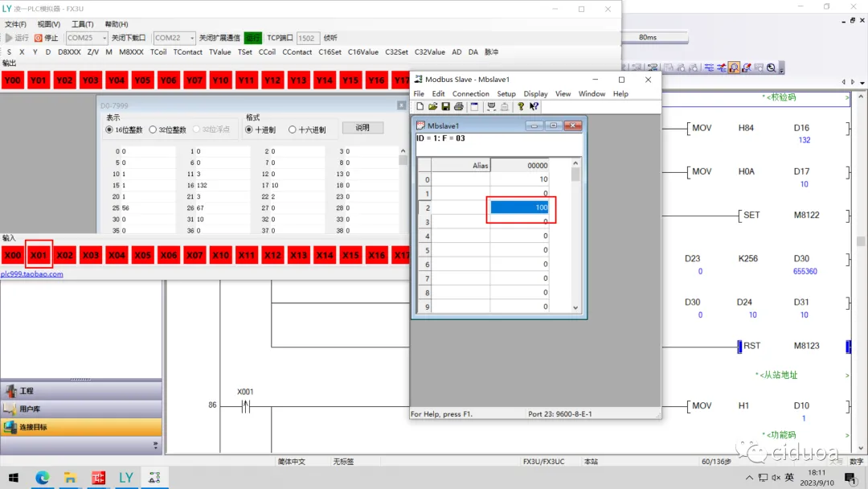Click the 侦听 listen button
This screenshot has width=868, height=489.
click(330, 38)
